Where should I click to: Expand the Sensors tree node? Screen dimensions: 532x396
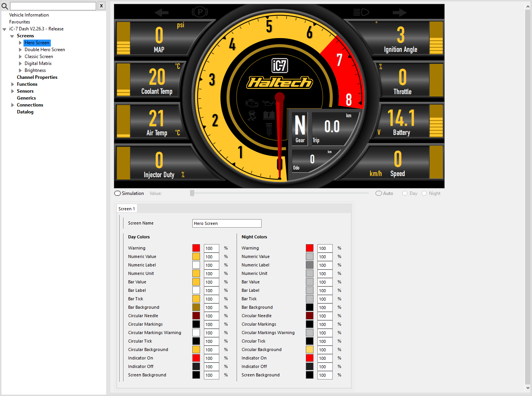point(12,91)
